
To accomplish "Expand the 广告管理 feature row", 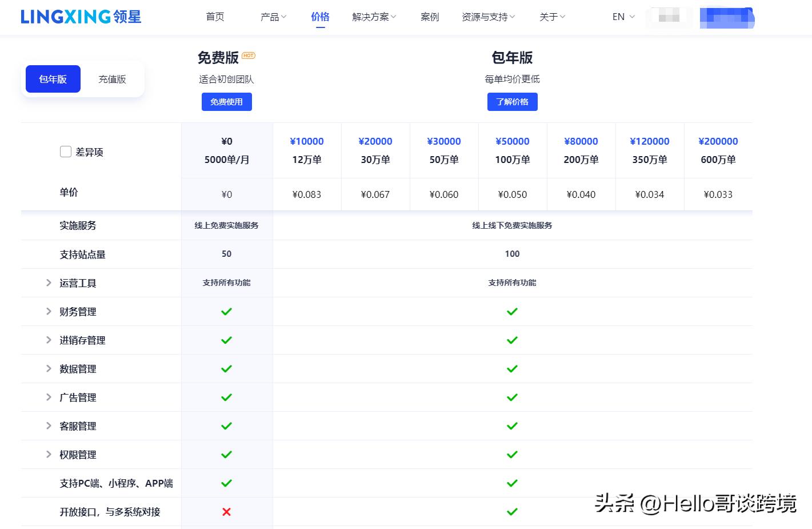I will (x=49, y=397).
